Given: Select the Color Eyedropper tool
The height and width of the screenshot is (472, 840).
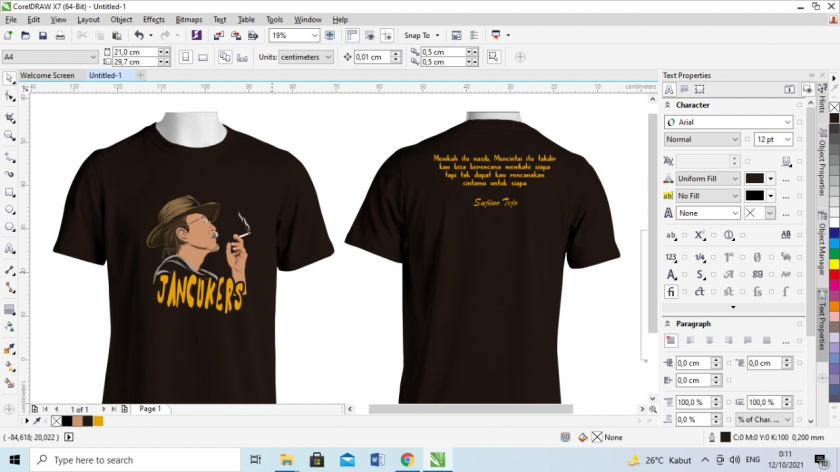Looking at the screenshot, I should coord(9,349).
